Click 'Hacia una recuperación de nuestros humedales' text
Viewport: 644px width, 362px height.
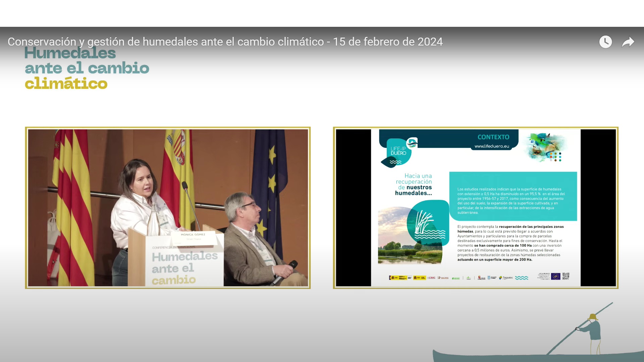(414, 184)
